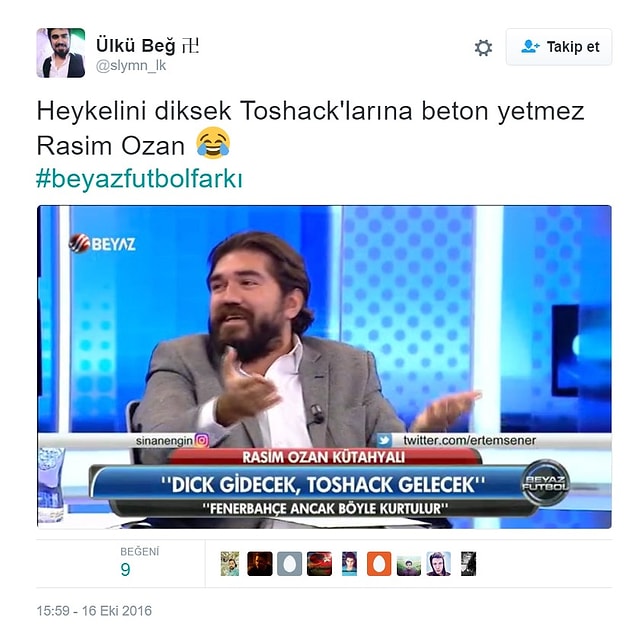Click the Takip et follow button
Screen dimensions: 635x627
coord(559,47)
